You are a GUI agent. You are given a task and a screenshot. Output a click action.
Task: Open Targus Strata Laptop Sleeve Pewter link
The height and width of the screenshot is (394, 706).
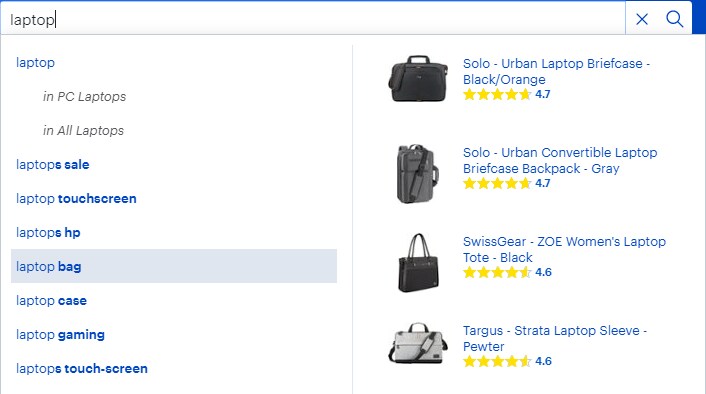(555, 338)
